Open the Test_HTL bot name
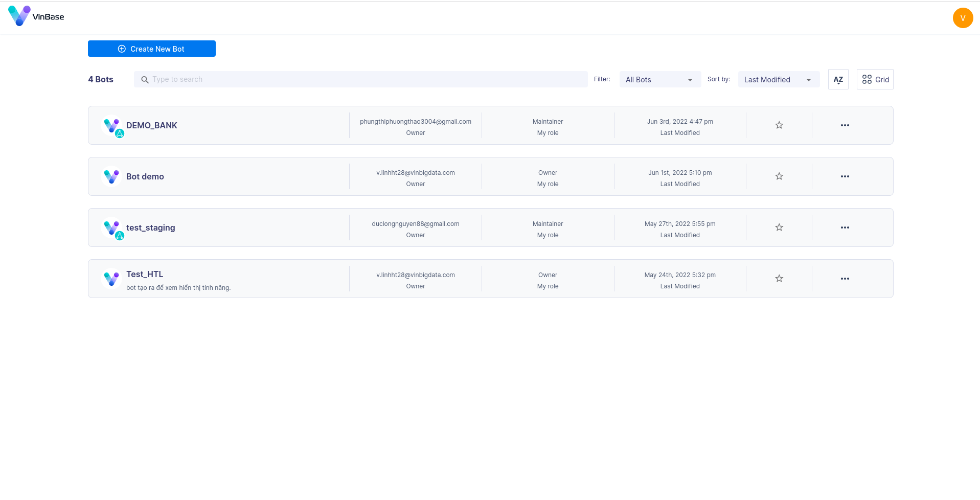 [145, 274]
